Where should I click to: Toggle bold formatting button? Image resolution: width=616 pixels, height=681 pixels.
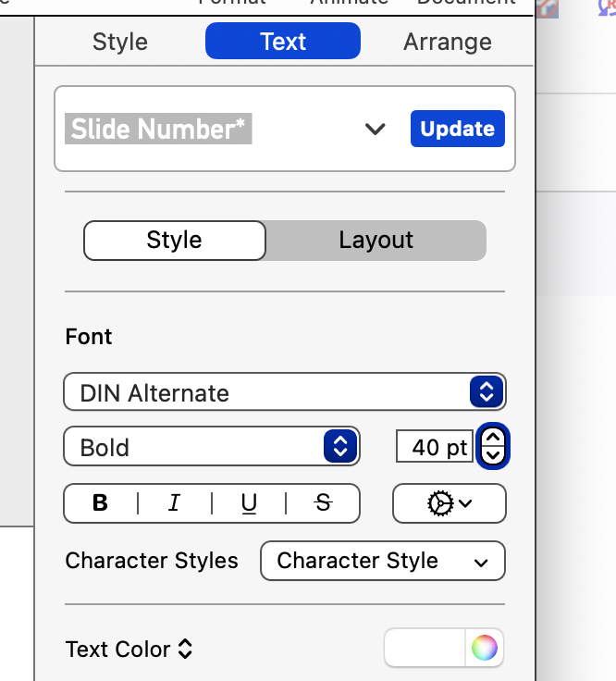pos(101,503)
